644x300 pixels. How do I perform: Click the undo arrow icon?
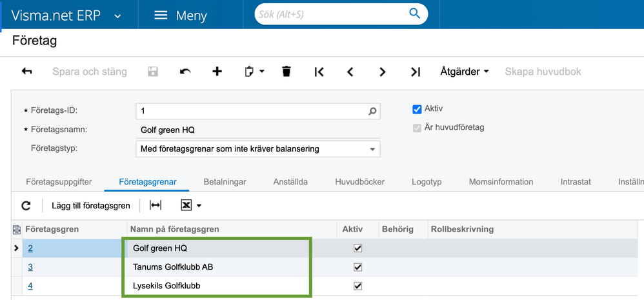point(185,72)
